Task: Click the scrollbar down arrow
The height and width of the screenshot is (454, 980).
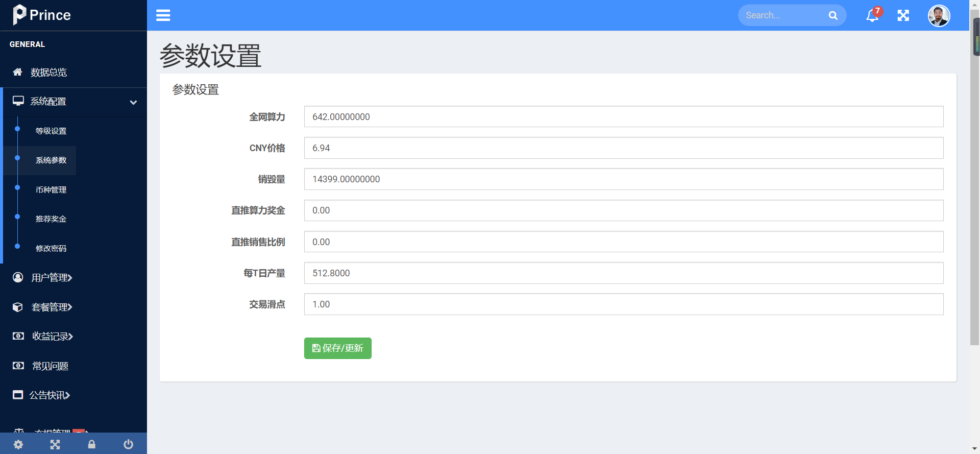Action: [975, 449]
